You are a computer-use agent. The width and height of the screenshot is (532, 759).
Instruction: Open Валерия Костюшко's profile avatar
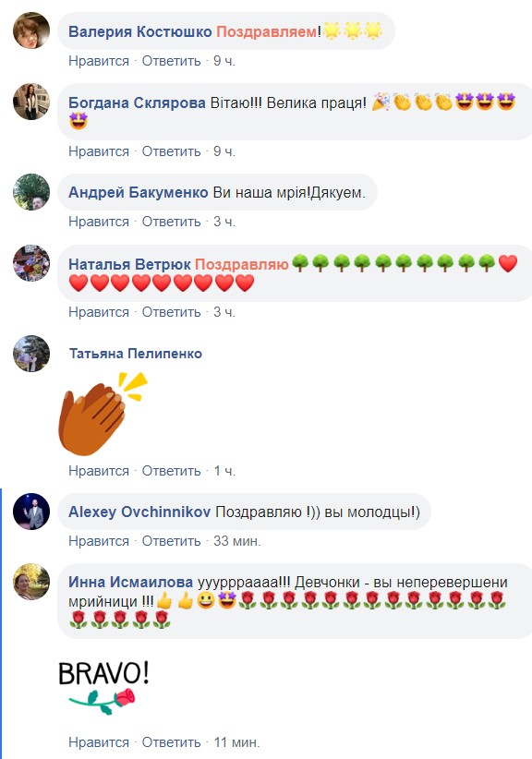tap(31, 30)
